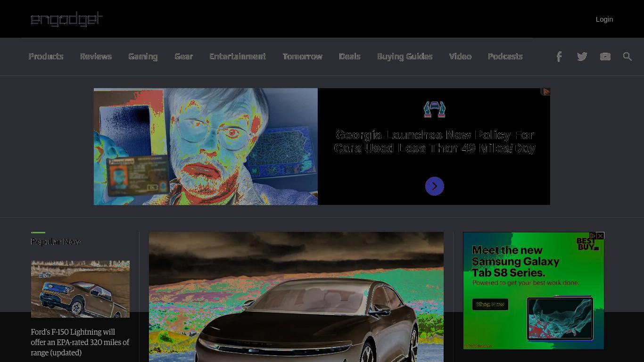644x362 pixels.
Task: Click the car icon in Georgia ad
Action: coord(435,109)
